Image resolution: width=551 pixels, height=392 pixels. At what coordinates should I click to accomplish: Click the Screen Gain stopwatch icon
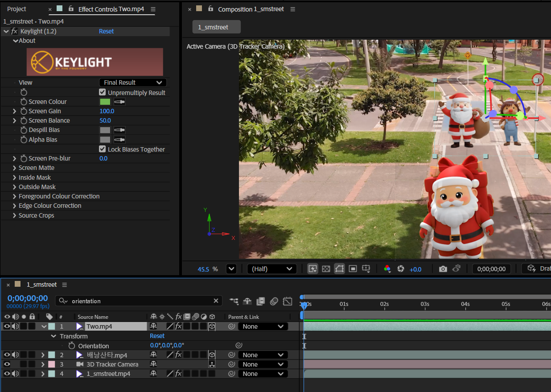click(24, 111)
